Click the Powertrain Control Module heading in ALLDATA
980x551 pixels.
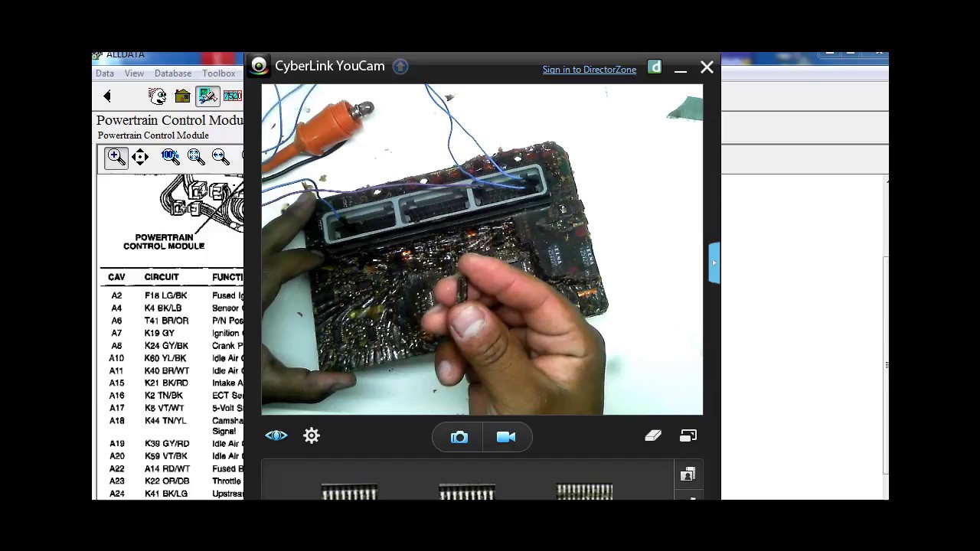[169, 120]
